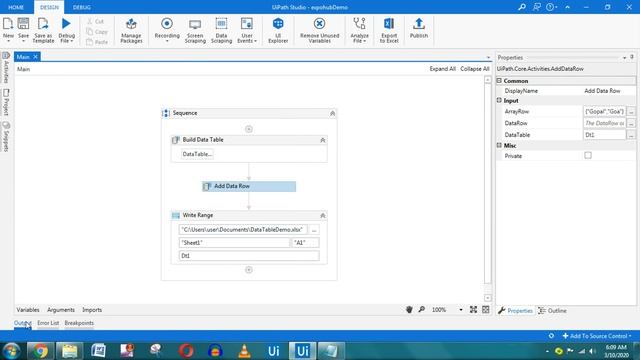Open Chrome from the taskbar
The height and width of the screenshot is (360, 640).
point(40,351)
